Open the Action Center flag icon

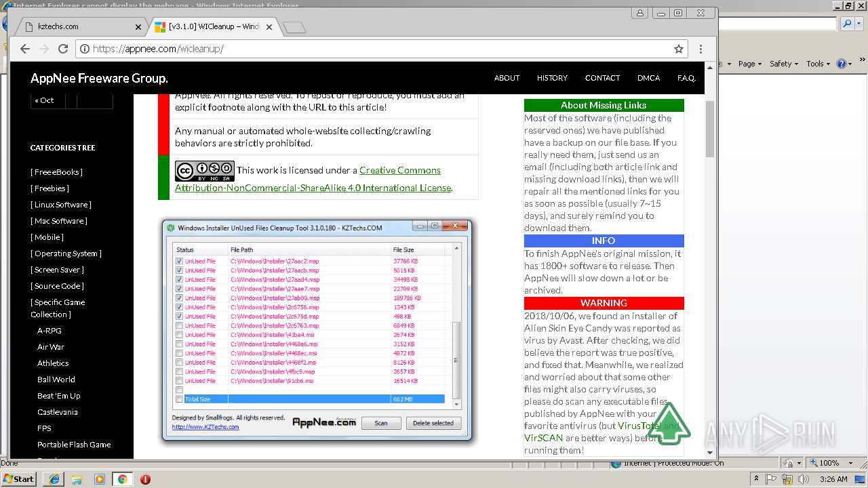pyautogui.click(x=772, y=479)
